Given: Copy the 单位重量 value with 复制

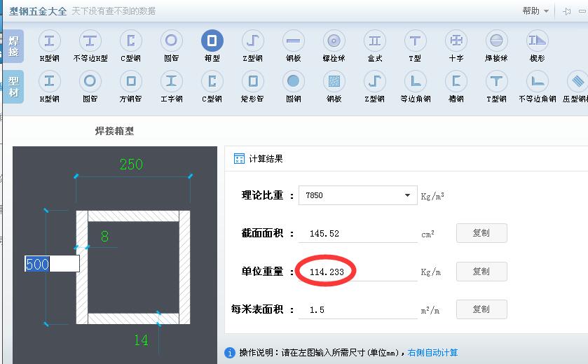Looking at the screenshot, I should pyautogui.click(x=481, y=272).
